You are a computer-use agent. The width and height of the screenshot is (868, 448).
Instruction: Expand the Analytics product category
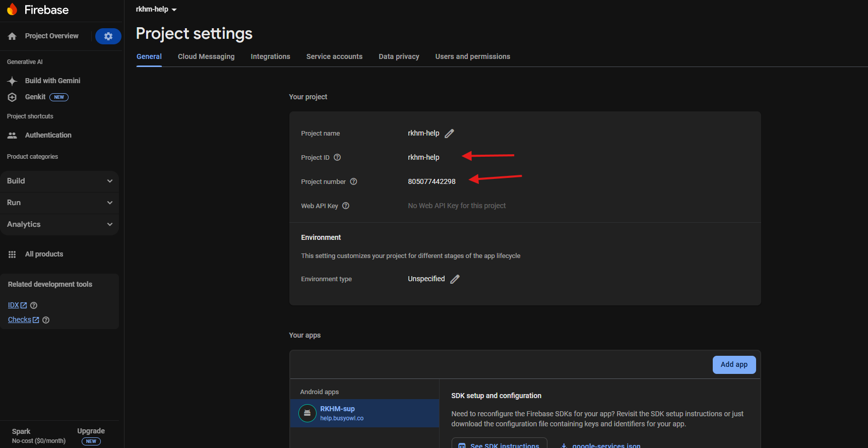point(59,224)
